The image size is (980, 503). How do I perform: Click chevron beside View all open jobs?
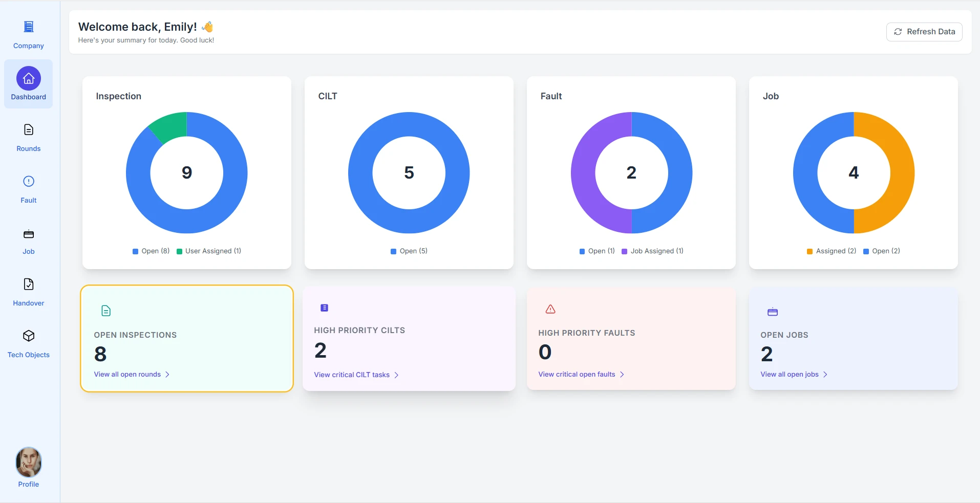825,375
